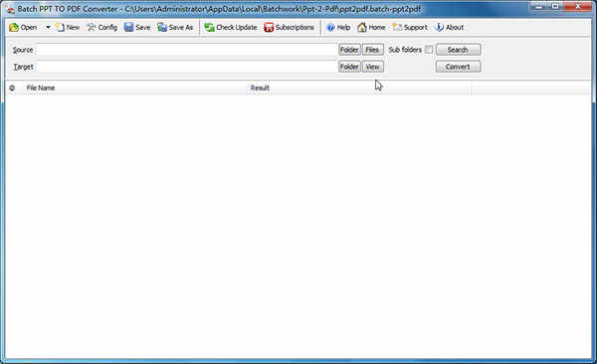
Task: Begin conversion with Convert button
Action: pos(458,67)
